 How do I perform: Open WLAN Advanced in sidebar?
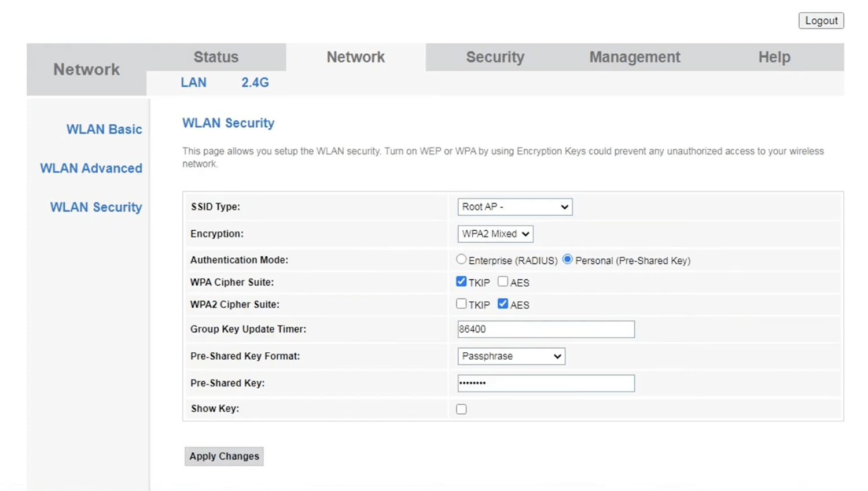(91, 168)
